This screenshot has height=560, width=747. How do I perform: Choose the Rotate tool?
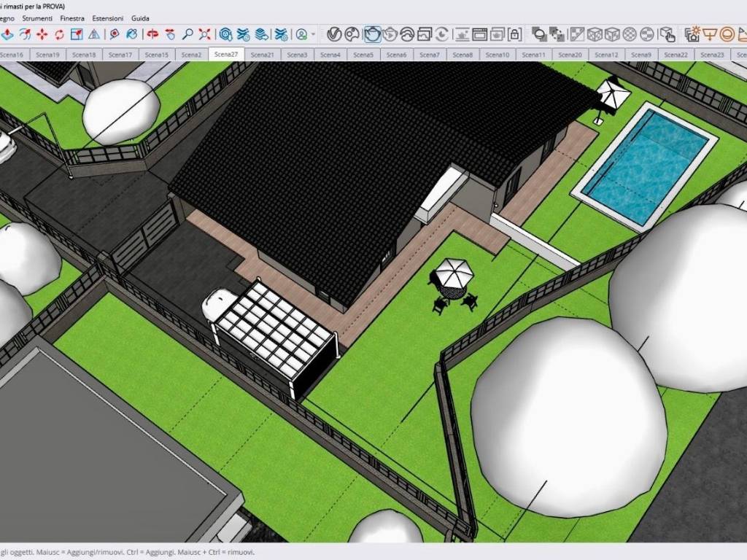(x=59, y=34)
